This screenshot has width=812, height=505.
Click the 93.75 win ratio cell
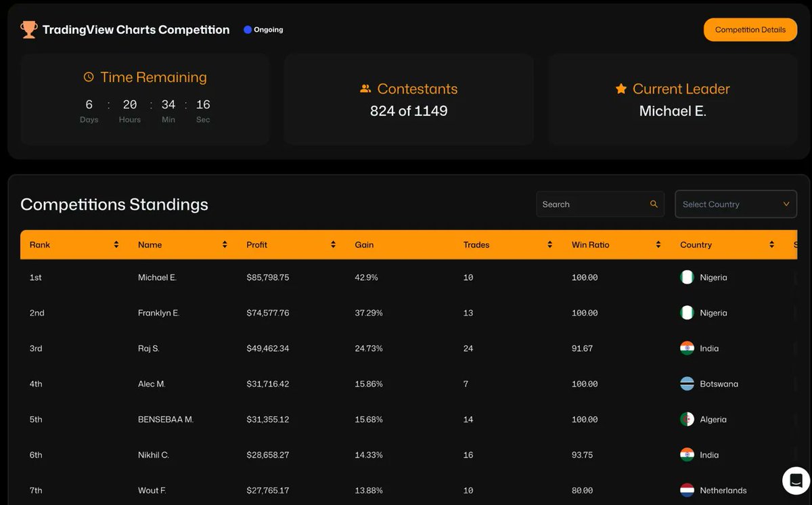(x=582, y=455)
